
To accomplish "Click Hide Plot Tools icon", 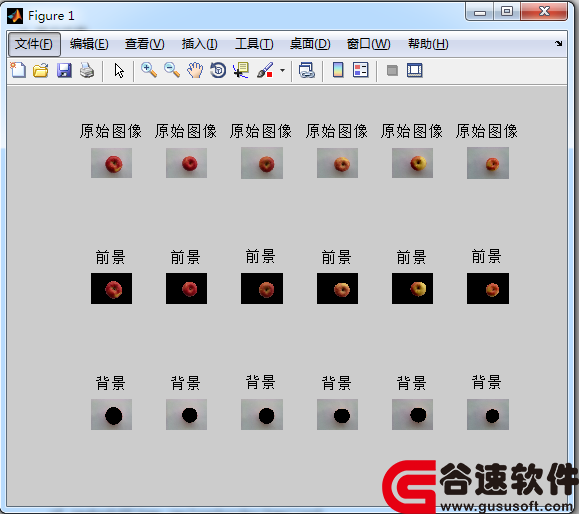I will pyautogui.click(x=392, y=70).
